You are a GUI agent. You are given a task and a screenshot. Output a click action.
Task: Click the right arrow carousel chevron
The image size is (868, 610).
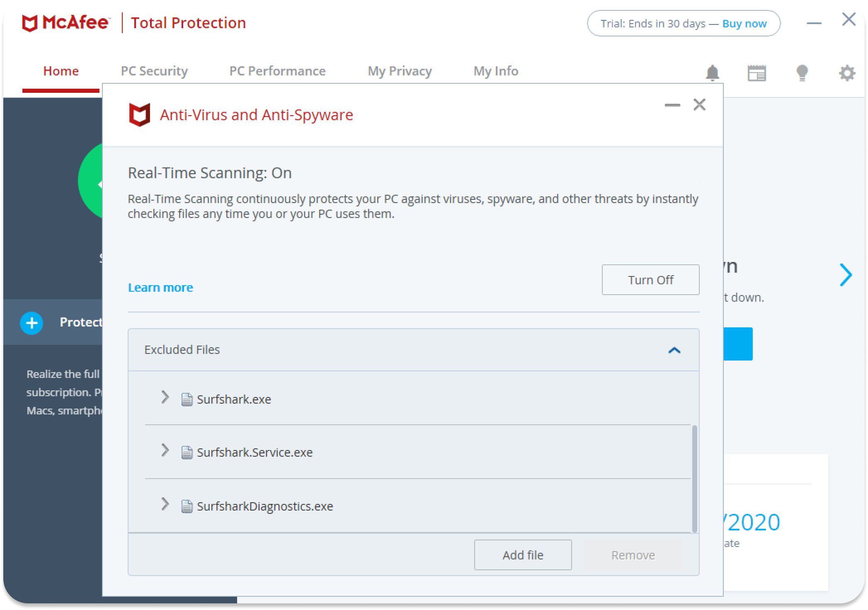846,275
